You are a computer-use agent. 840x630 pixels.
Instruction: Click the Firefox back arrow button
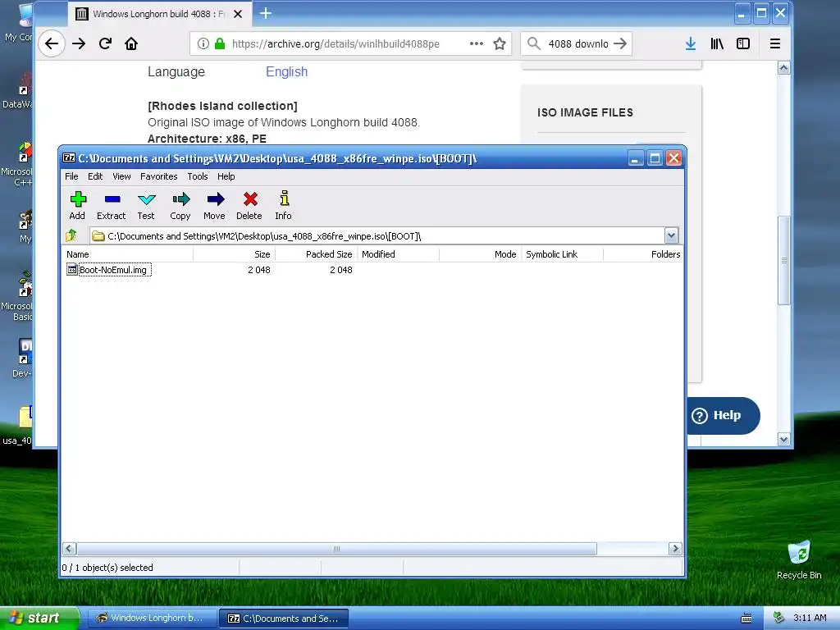click(52, 44)
